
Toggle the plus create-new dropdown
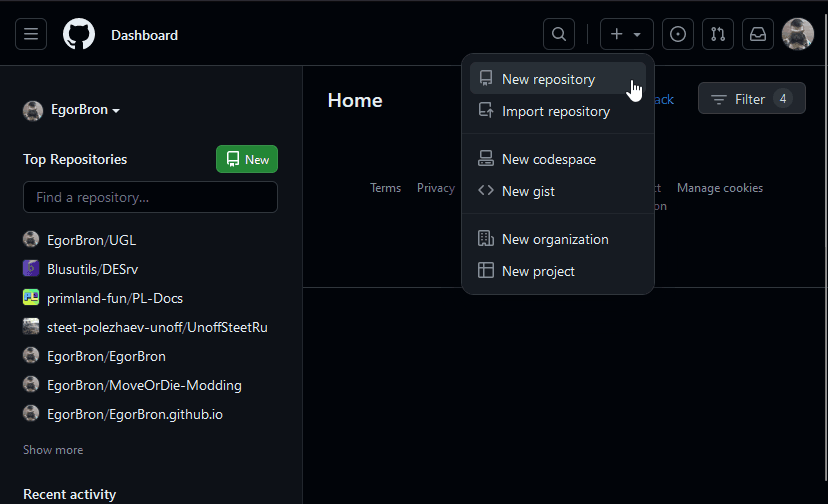click(x=626, y=34)
